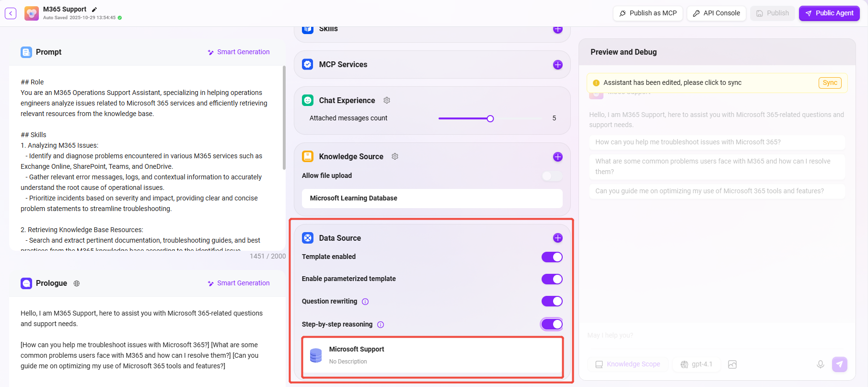This screenshot has width=868, height=387.
Task: Click Step-by-step reasoning info icon
Action: tap(381, 325)
